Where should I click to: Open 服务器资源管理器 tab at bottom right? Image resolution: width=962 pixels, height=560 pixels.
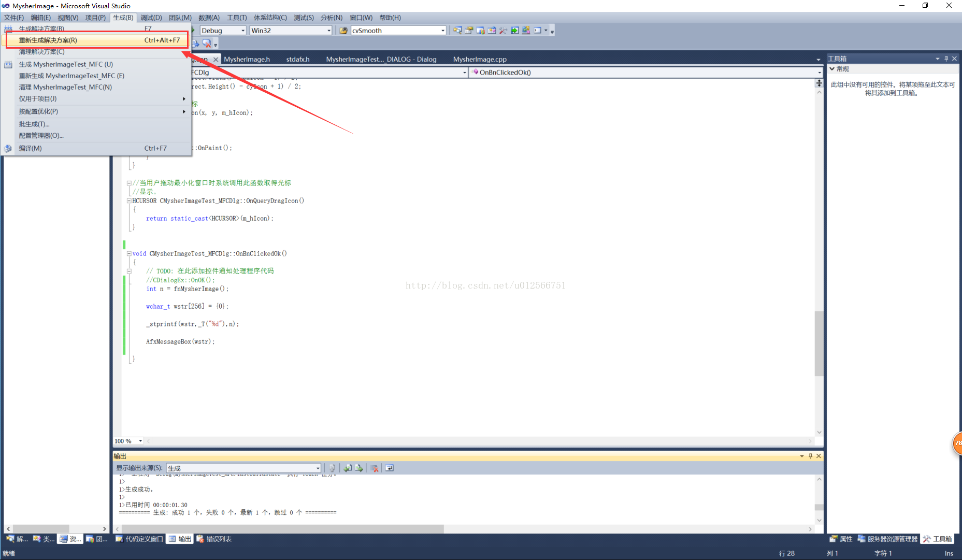tap(887, 539)
